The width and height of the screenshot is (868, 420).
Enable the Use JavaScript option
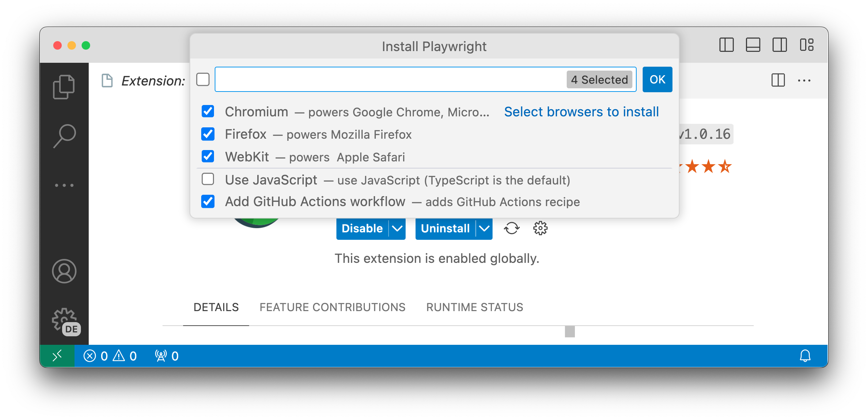click(208, 179)
